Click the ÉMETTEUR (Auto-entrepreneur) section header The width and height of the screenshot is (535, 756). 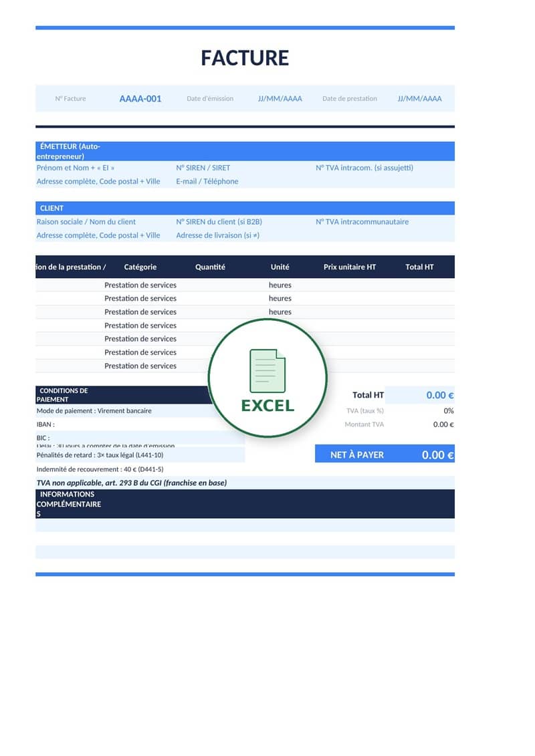245,151
